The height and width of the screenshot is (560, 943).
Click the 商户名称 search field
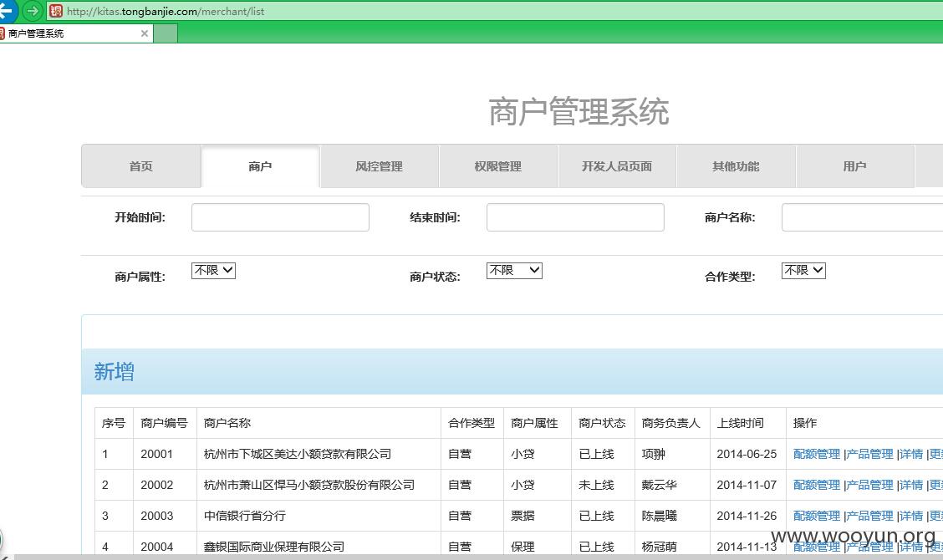point(863,217)
